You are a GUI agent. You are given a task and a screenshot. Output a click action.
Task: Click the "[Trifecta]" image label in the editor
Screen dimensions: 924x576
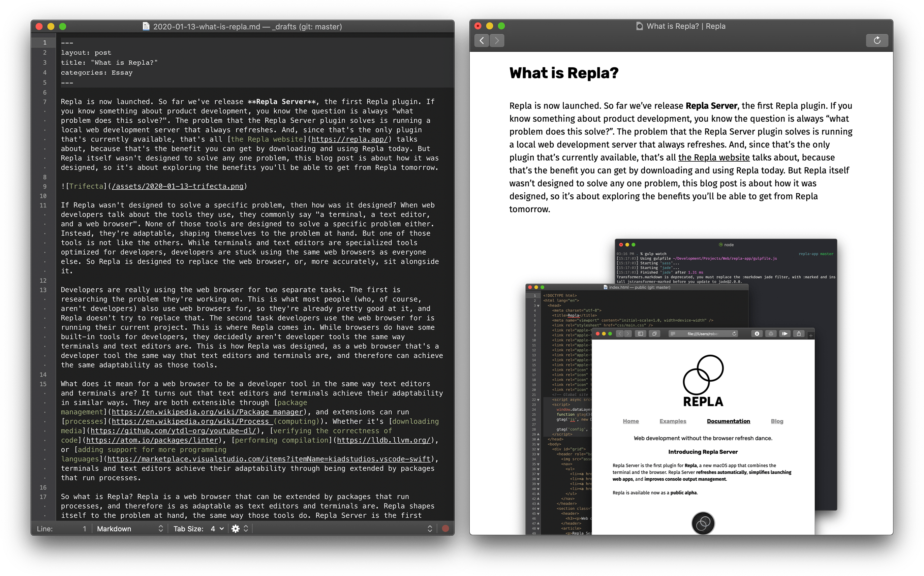point(86,186)
